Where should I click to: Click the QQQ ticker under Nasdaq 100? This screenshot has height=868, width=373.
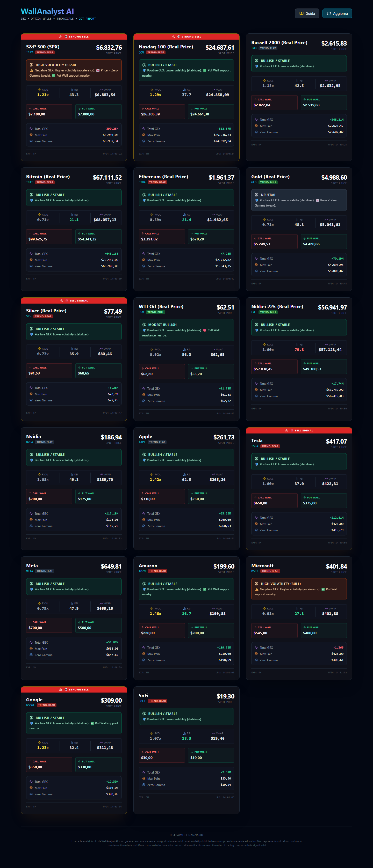click(x=141, y=53)
